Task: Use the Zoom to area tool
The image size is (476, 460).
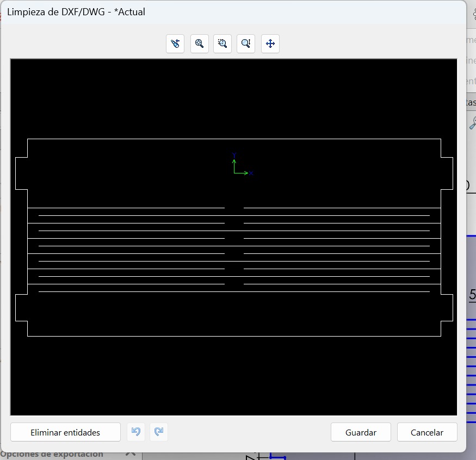Action: 222,43
